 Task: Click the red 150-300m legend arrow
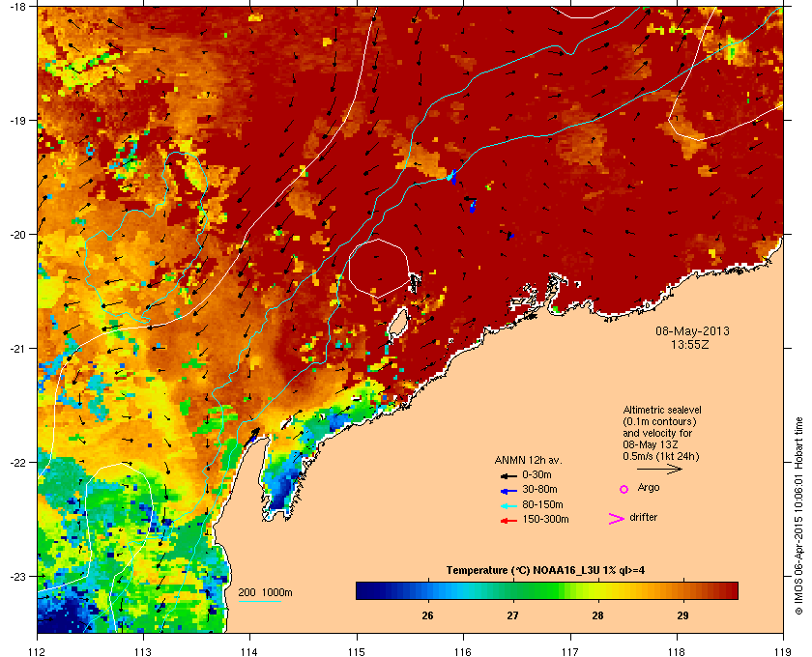[x=508, y=520]
